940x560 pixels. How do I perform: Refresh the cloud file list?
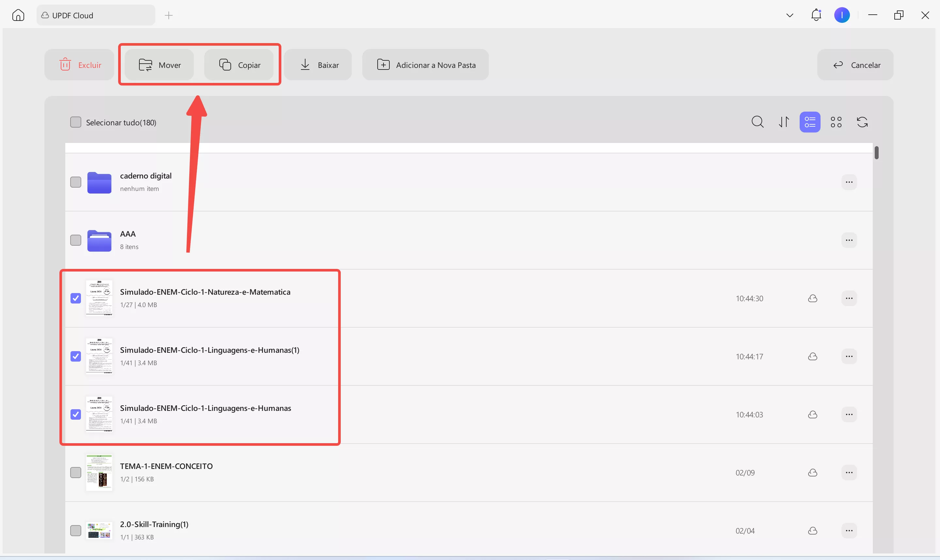coord(862,122)
